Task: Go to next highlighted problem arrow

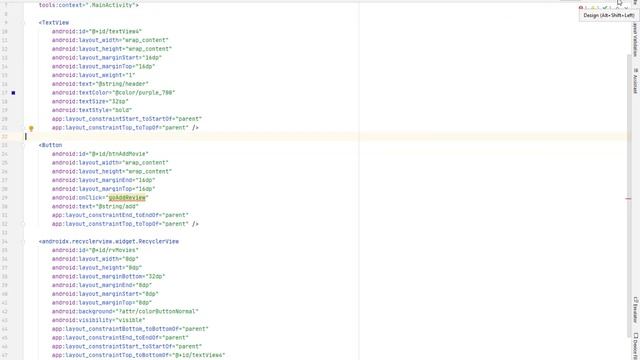Action: pyautogui.click(x=626, y=8)
